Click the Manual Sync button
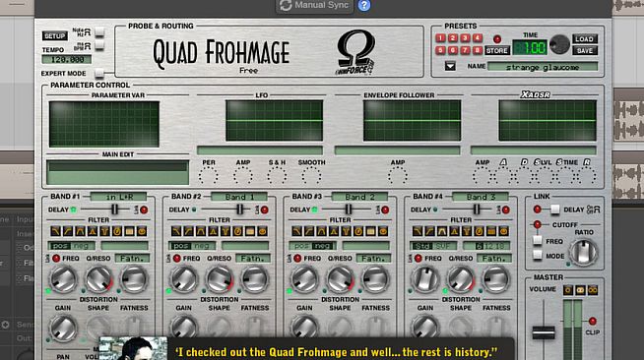The width and height of the screenshot is (644, 360). coord(314,5)
